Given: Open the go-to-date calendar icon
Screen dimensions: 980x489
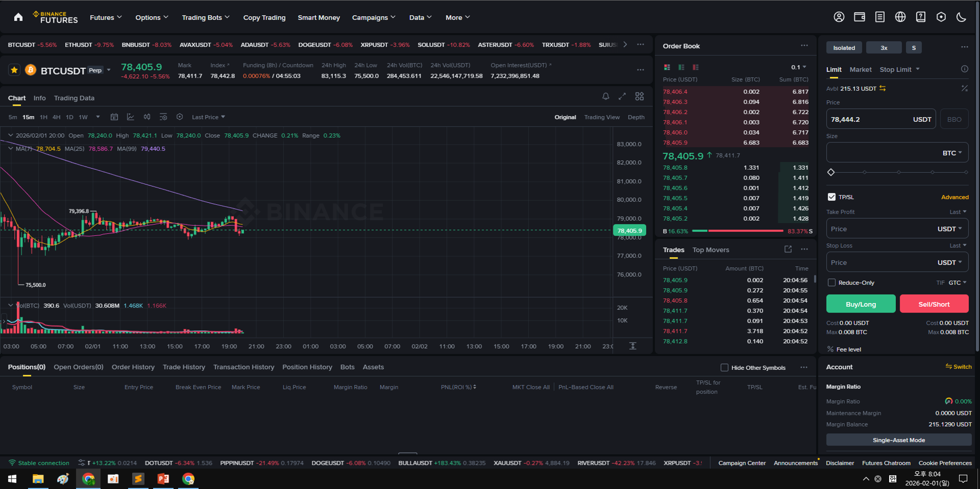Looking at the screenshot, I should click(x=114, y=117).
